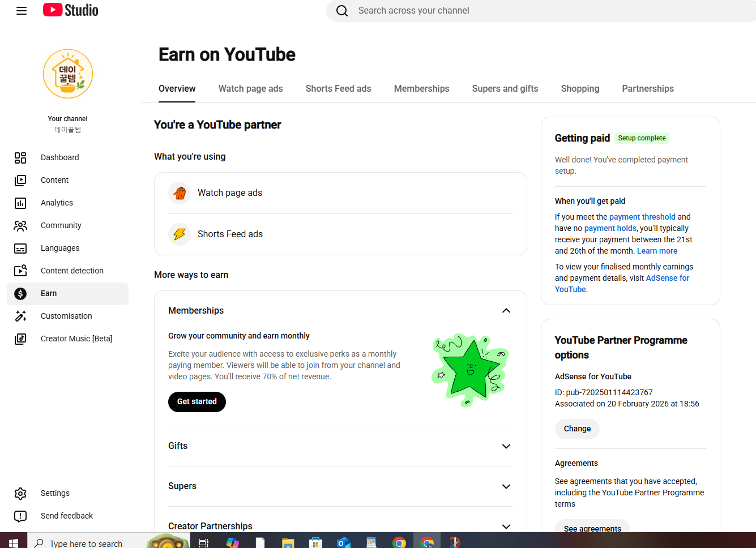The image size is (756, 548).
Task: Select the Shopping tab
Action: tap(580, 88)
